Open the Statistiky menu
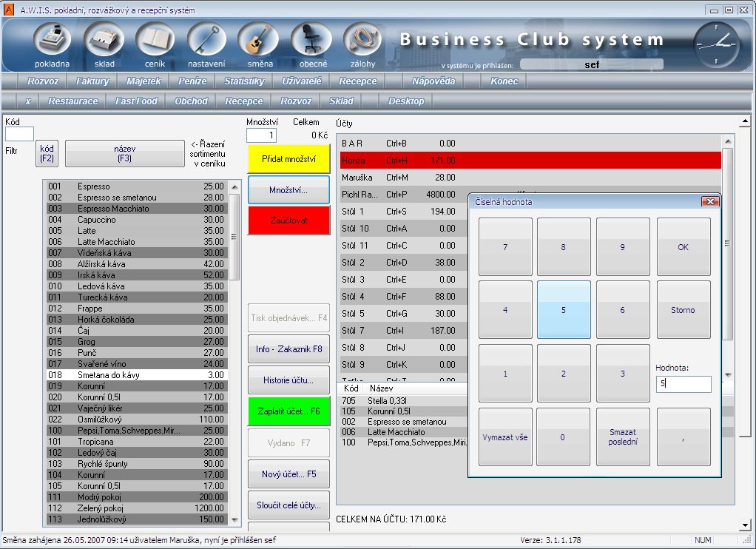 click(x=244, y=81)
